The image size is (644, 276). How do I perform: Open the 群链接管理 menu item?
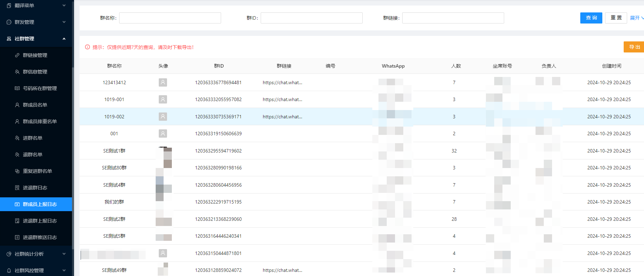point(36,55)
